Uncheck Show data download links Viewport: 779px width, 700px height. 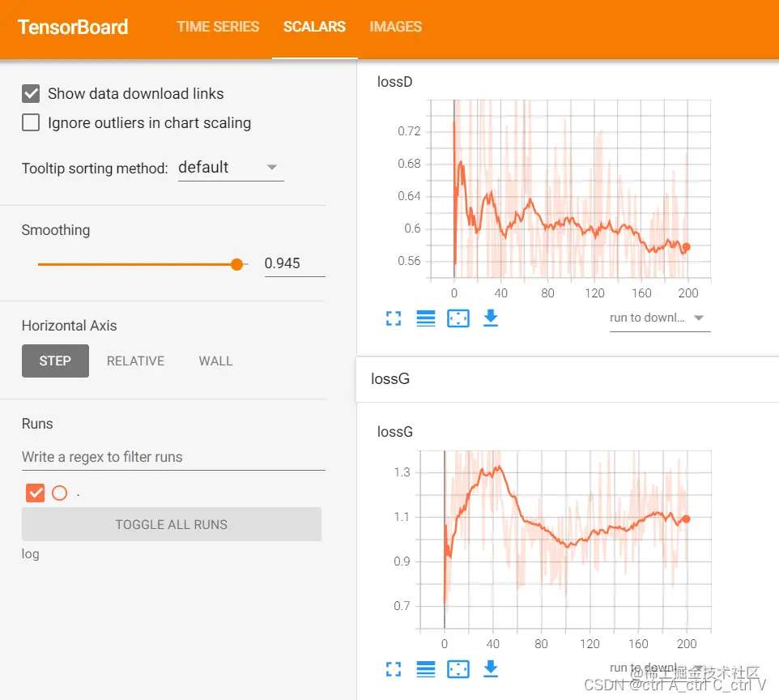coord(31,93)
